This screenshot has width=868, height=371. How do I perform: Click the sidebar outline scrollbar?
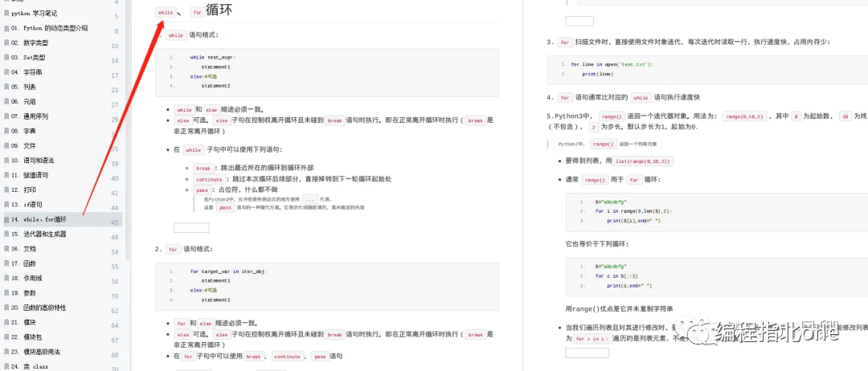(x=129, y=130)
